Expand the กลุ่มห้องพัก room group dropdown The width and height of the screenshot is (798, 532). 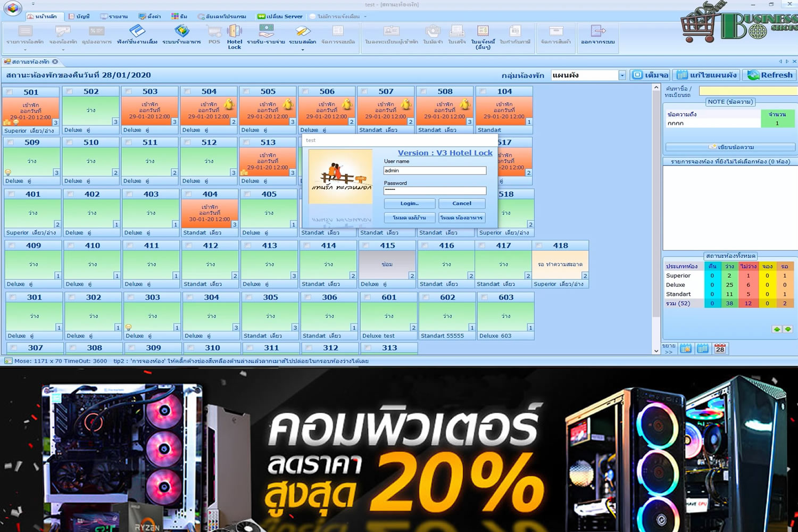click(622, 76)
